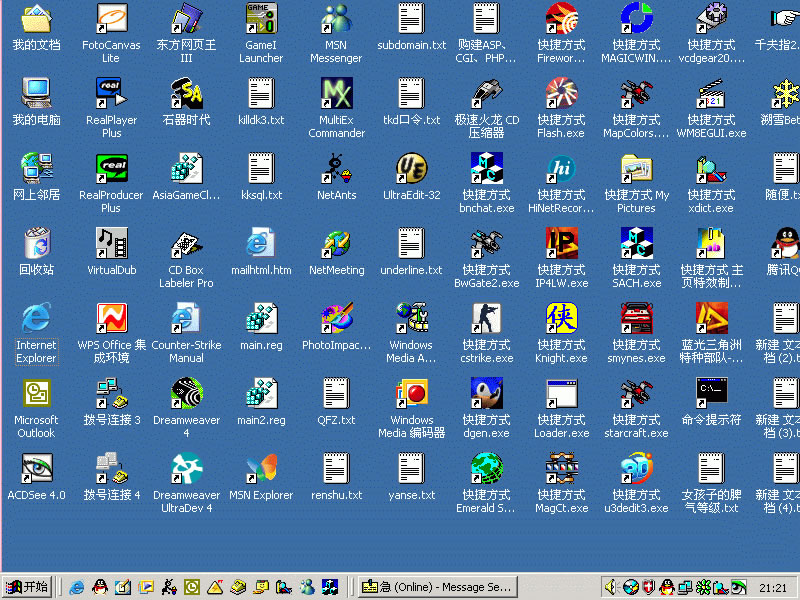Click the MultiEx Commander icon

[x=336, y=93]
